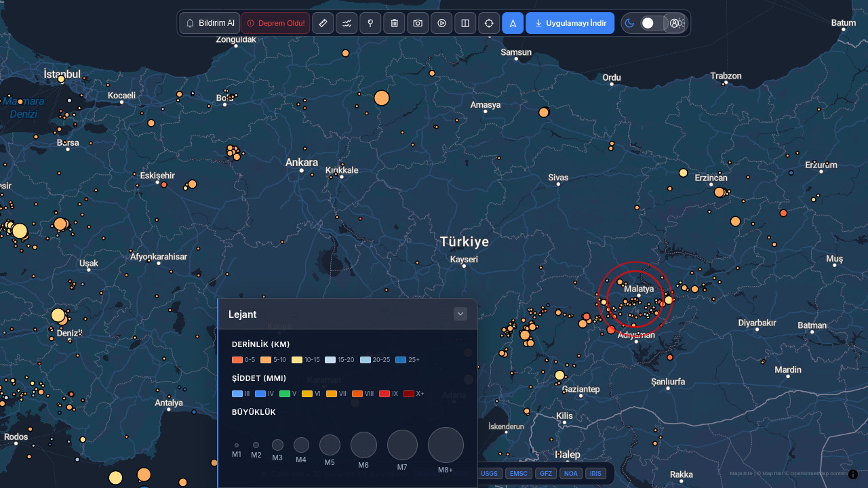Toggle the EMSC data source

coord(519,474)
